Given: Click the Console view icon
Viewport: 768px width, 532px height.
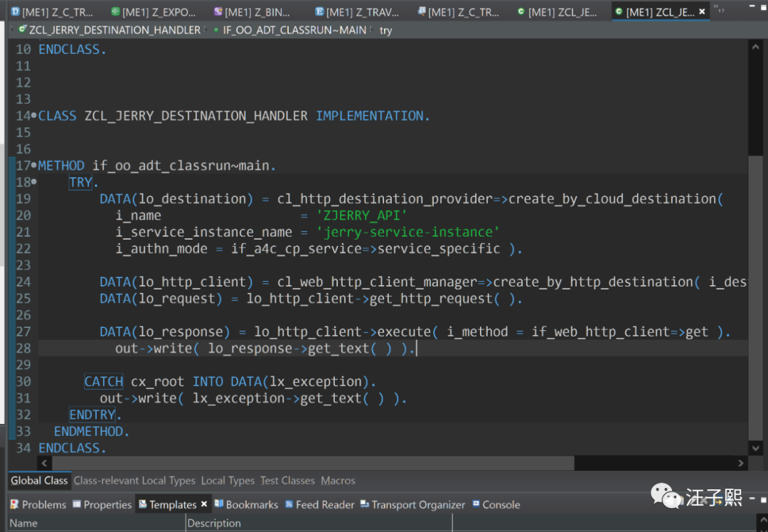Looking at the screenshot, I should point(476,504).
